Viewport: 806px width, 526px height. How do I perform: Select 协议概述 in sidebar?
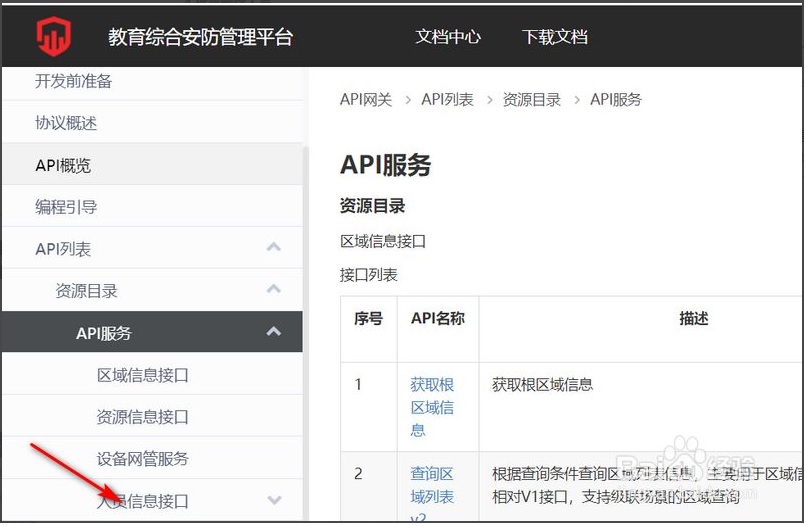point(66,123)
